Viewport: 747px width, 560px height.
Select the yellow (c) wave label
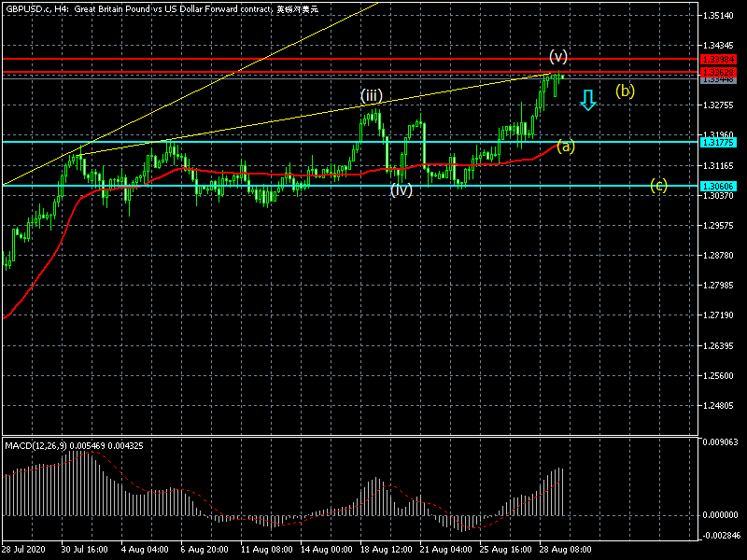(659, 185)
